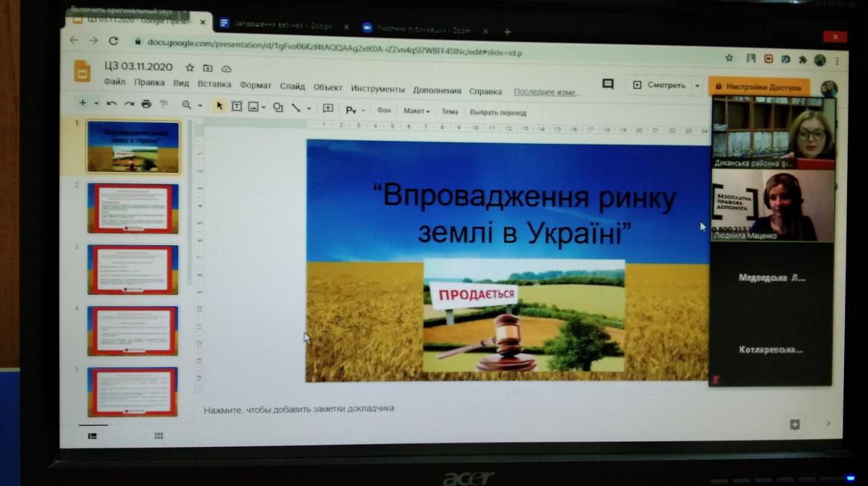Click the Настройки Доступа button
Image resolution: width=868 pixels, height=486 pixels.
759,87
